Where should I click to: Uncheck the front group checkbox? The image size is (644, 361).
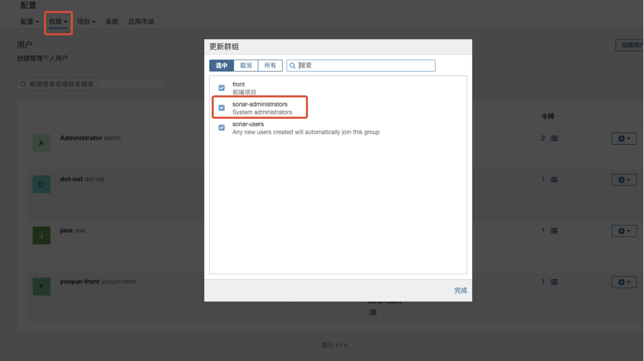coord(221,88)
